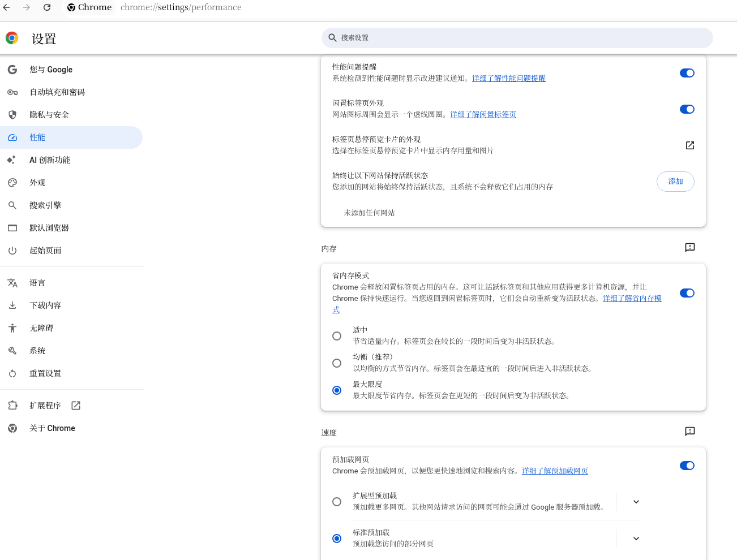
Task: Expand the 扩展型预加载 details chevron
Action: pyautogui.click(x=636, y=502)
